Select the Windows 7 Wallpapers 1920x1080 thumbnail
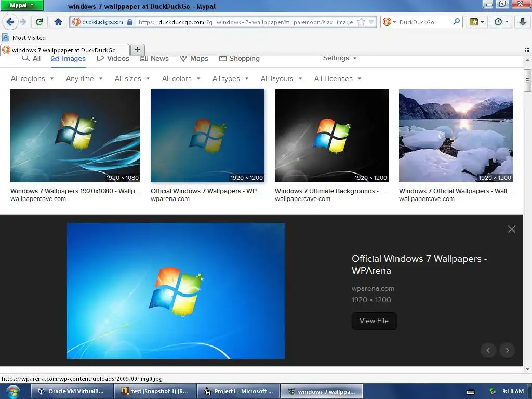 point(75,136)
